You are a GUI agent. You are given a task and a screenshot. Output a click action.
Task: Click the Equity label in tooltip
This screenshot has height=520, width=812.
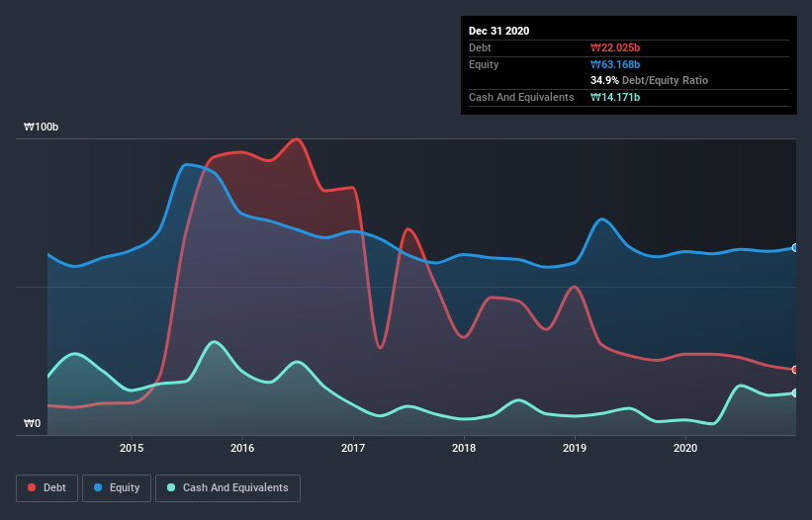(484, 64)
